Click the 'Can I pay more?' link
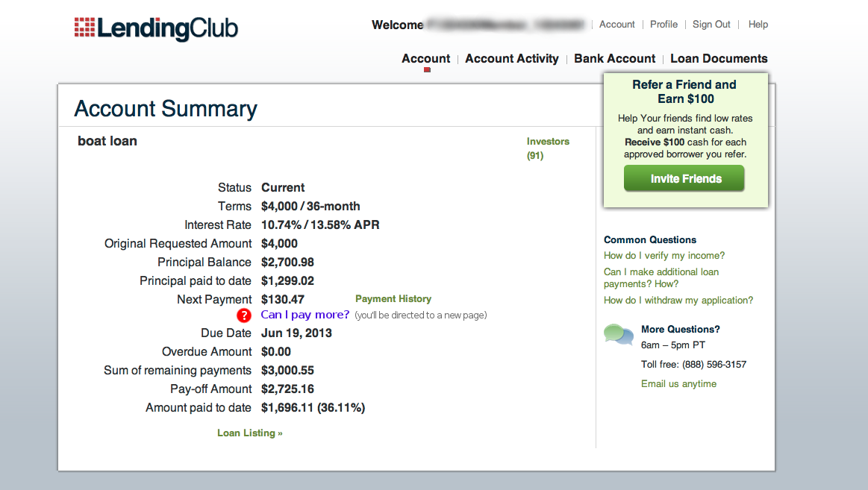Viewport: 868px width, 490px height. click(305, 315)
